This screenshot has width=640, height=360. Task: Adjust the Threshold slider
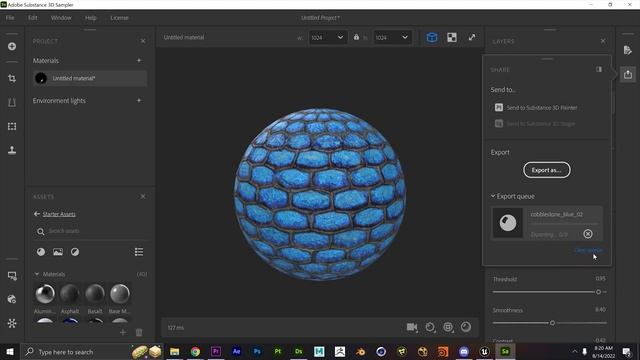point(549,292)
